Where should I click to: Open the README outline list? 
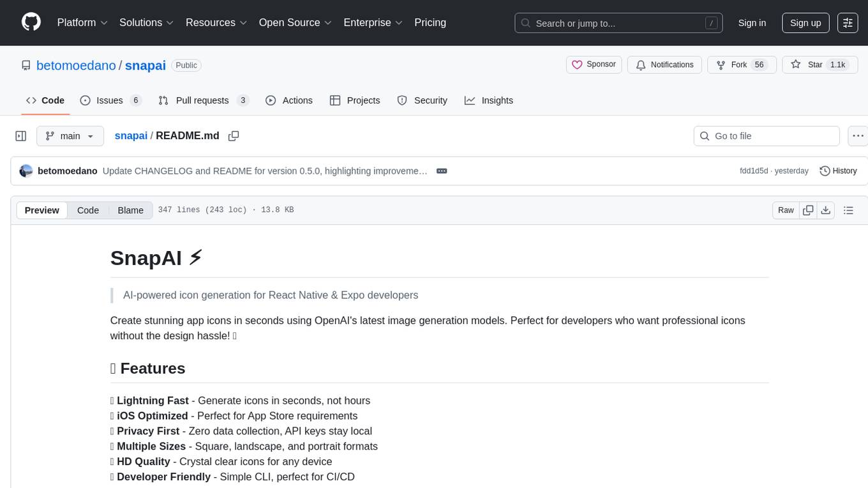848,210
